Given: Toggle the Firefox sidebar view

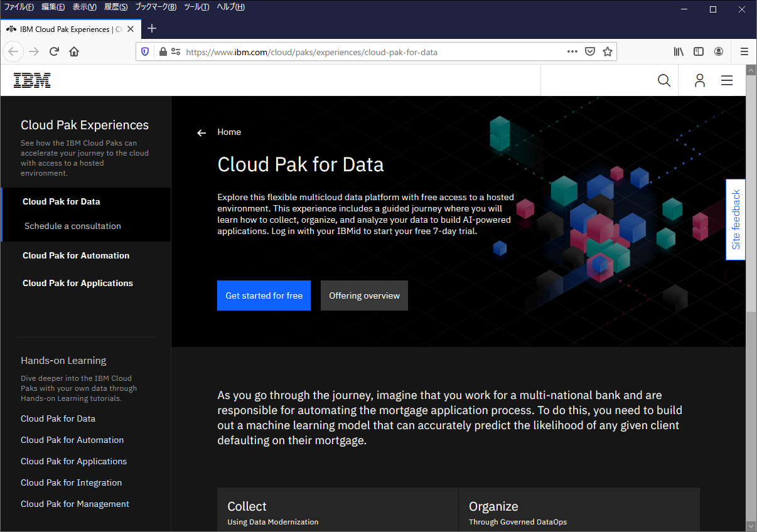Looking at the screenshot, I should pyautogui.click(x=699, y=52).
